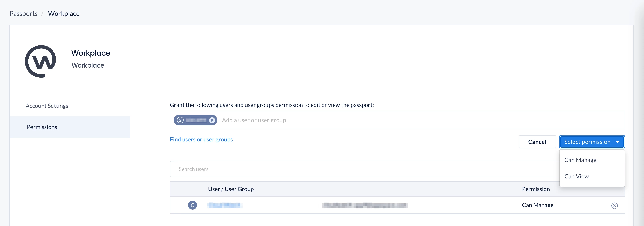The image size is (644, 226).
Task: Click the Workplace breadcrumb item
Action: point(64,14)
